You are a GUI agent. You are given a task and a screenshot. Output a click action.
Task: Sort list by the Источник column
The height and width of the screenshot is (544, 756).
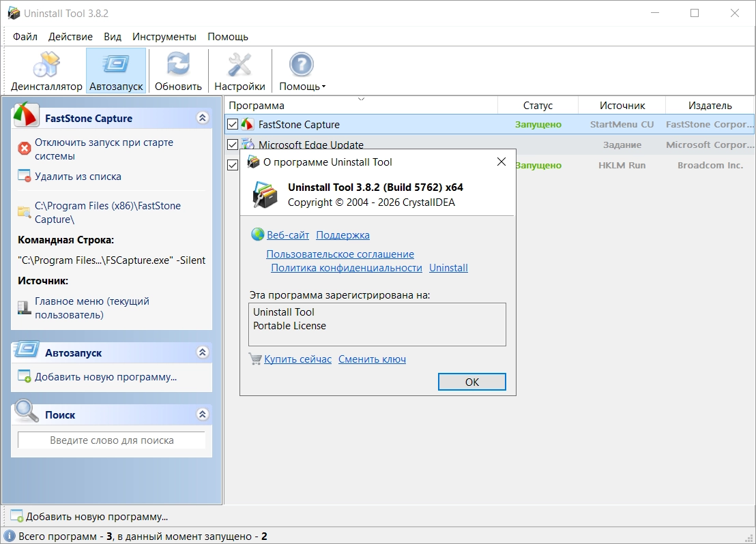pos(622,105)
